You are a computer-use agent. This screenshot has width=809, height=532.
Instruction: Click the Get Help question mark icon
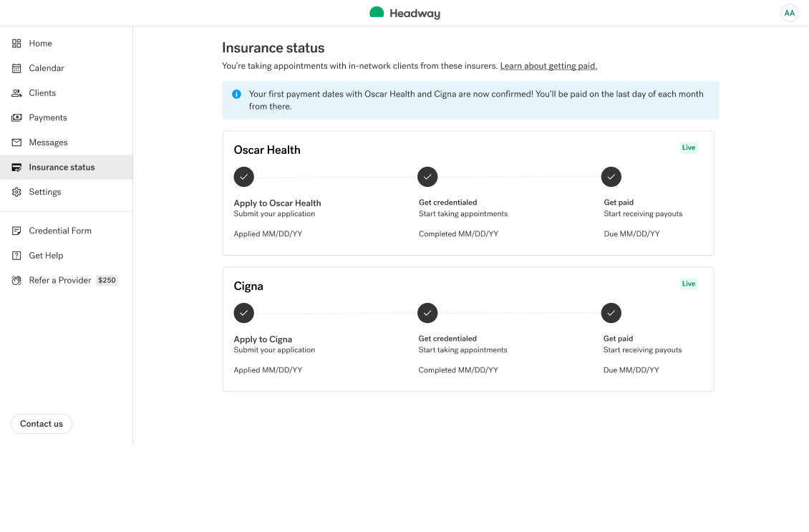click(16, 256)
